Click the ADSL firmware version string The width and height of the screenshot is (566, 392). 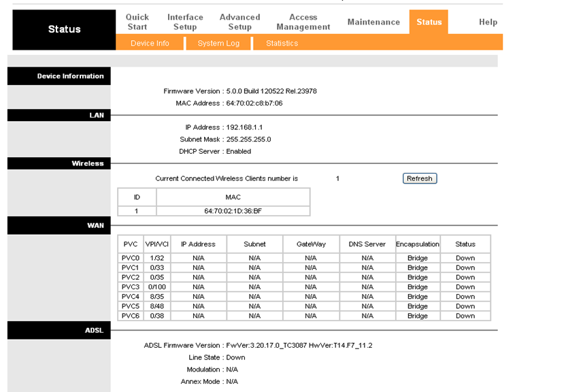tap(299, 346)
